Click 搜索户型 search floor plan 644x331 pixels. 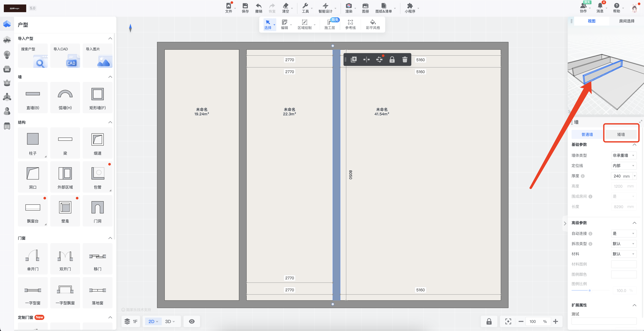tap(33, 56)
